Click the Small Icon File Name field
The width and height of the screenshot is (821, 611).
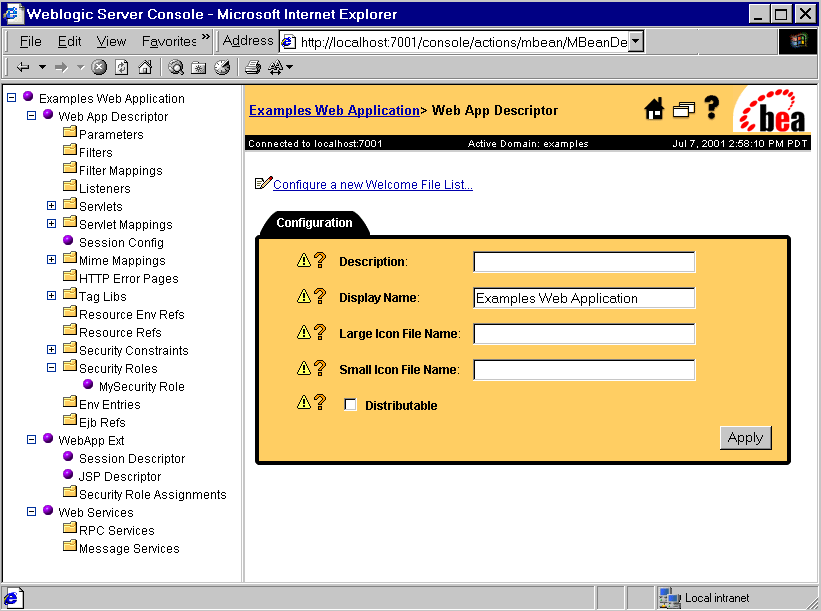pyautogui.click(x=584, y=370)
